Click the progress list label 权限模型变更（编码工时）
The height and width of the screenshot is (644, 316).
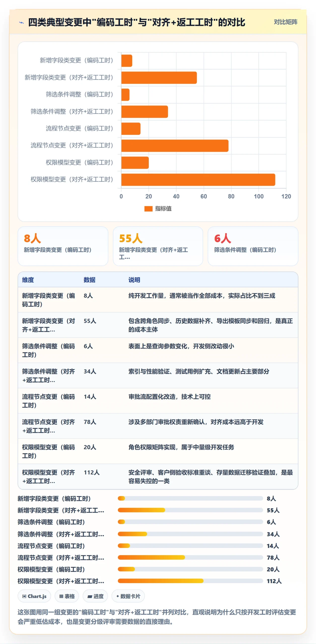(51, 569)
